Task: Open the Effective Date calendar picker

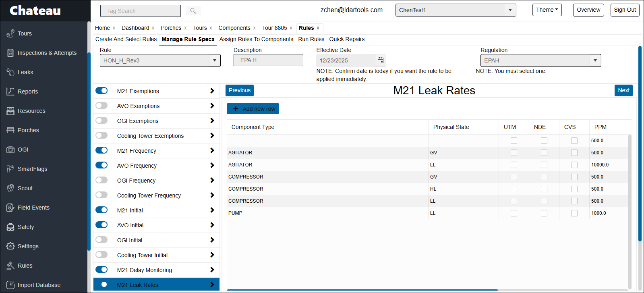Action: [x=380, y=60]
